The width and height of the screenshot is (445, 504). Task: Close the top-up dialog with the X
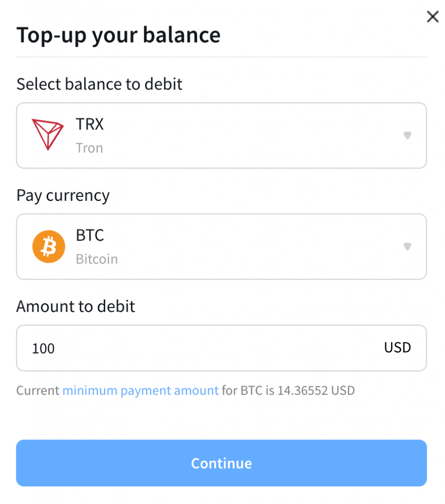tap(432, 17)
